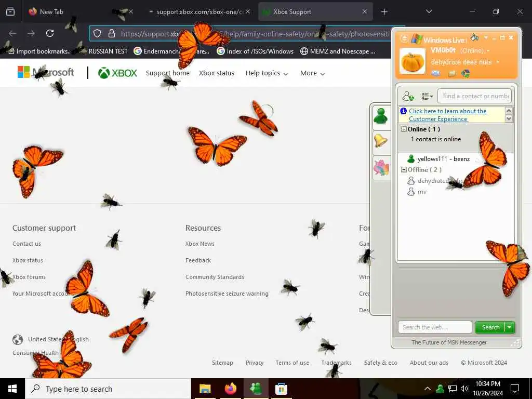The image size is (532, 399).
Task: Click the paintbrush color scheme icon
Action: coord(474,37)
